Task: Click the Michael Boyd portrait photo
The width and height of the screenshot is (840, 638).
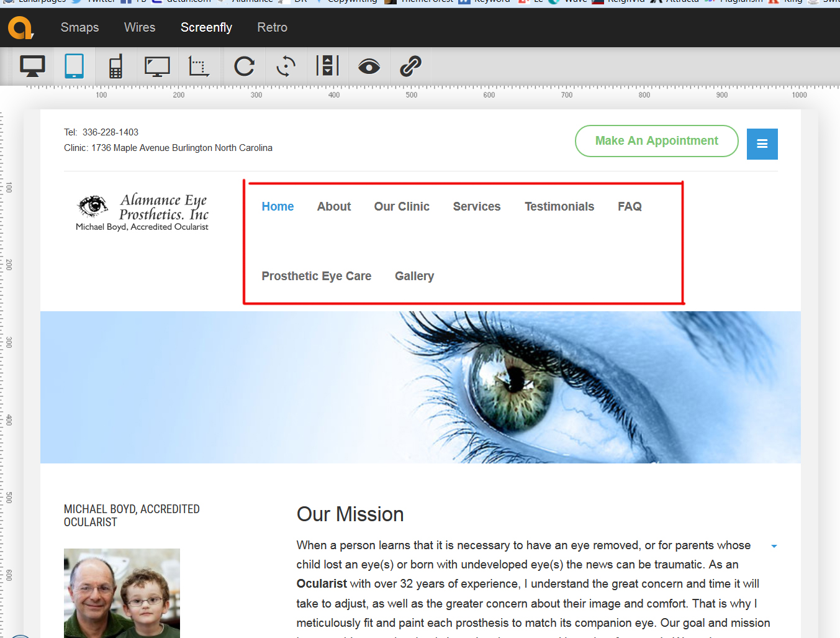Action: [x=122, y=593]
